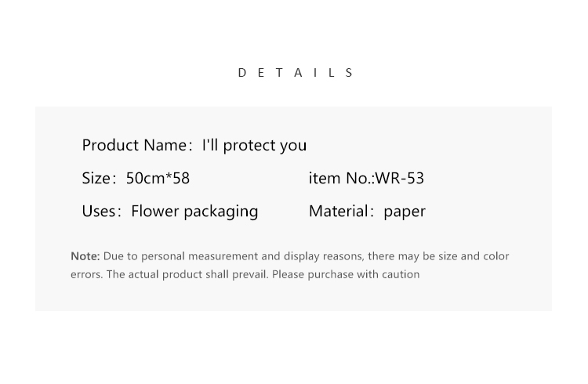Click the letter D in DETAILS
Image resolution: width=588 pixels, height=384 pixels.
coord(242,73)
